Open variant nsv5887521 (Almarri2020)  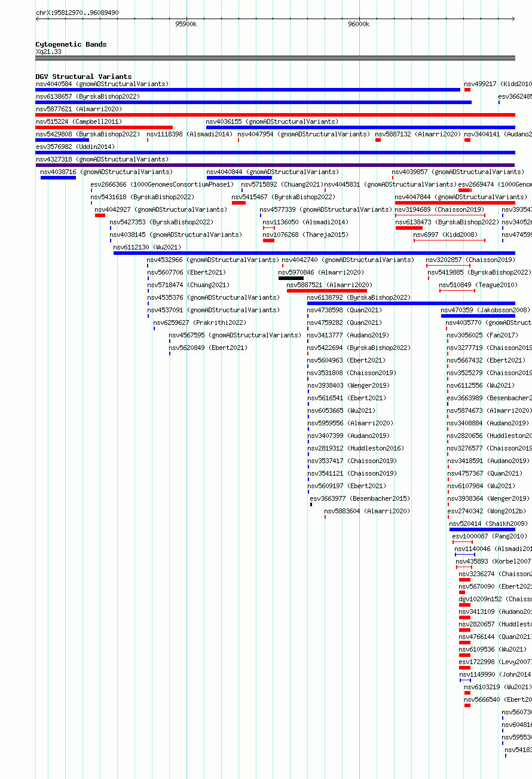330,285
